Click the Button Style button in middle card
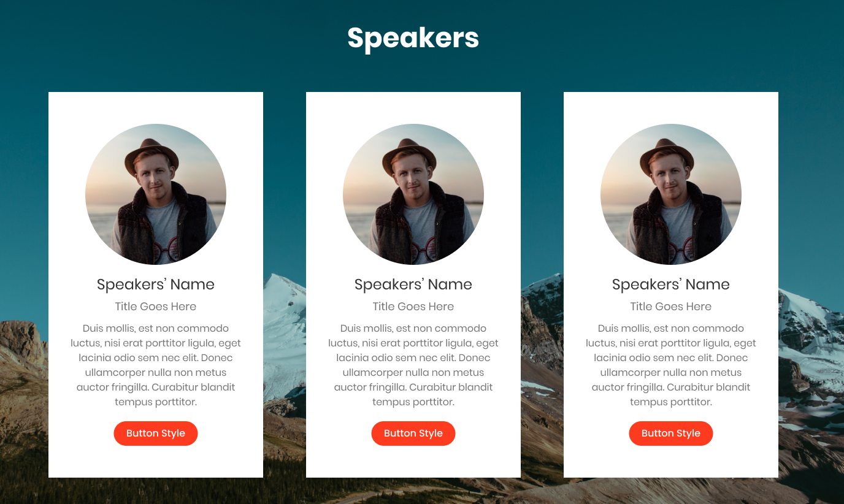Image resolution: width=844 pixels, height=504 pixels. pos(413,433)
